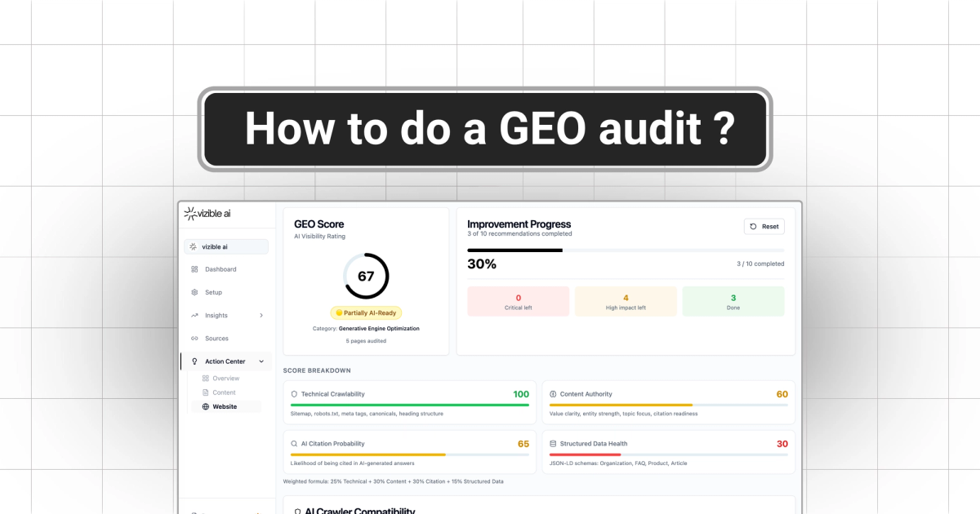The height and width of the screenshot is (514, 980).
Task: Click the 'Weighted formula' line
Action: (394, 481)
